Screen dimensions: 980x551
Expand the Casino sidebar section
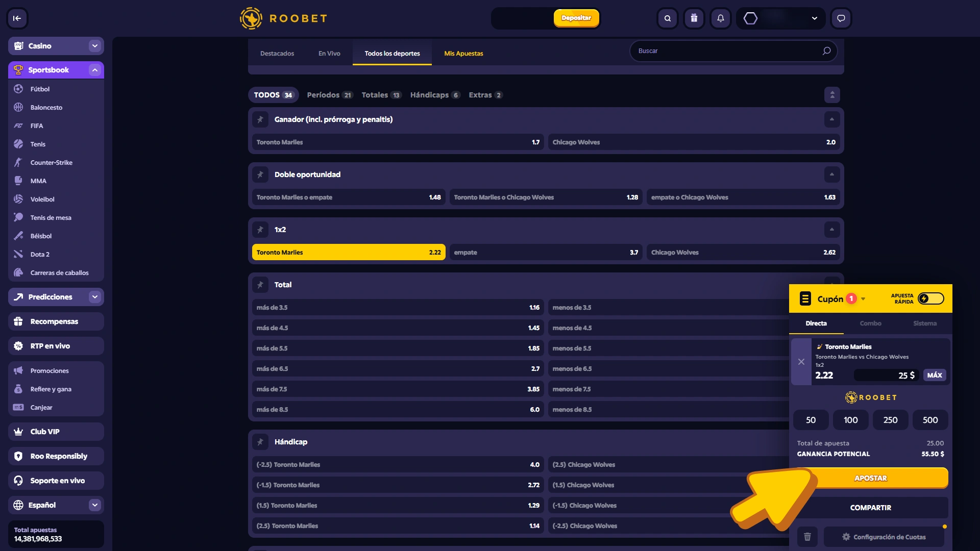(x=95, y=46)
